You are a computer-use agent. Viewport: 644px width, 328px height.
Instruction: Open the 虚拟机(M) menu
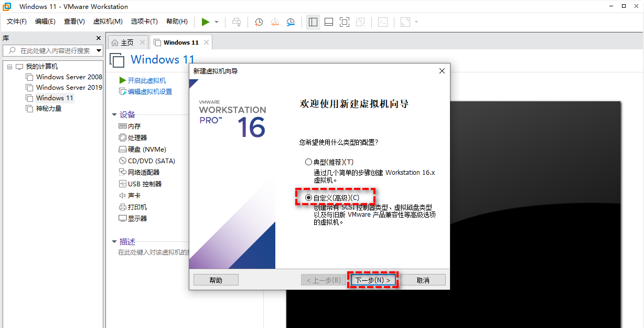(x=108, y=22)
